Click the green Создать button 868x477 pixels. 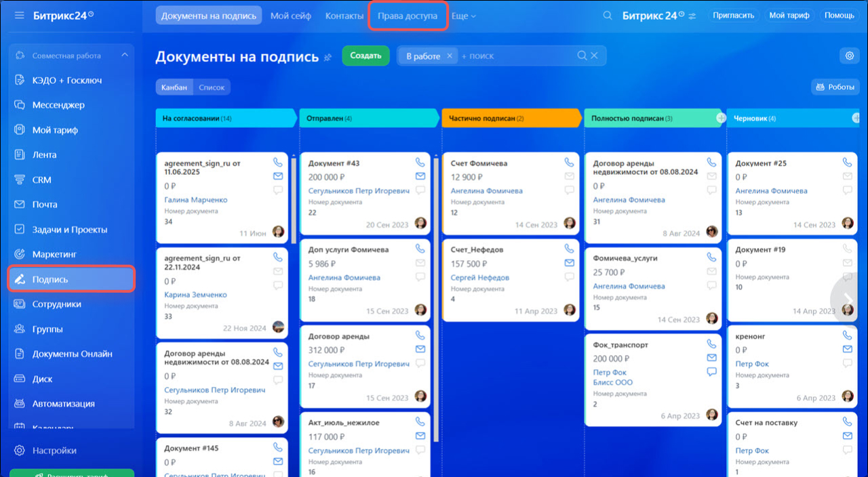tap(366, 56)
